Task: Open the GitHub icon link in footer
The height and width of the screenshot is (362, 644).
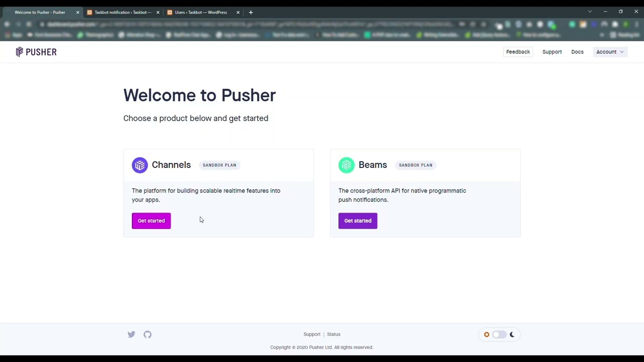Action: pyautogui.click(x=147, y=334)
